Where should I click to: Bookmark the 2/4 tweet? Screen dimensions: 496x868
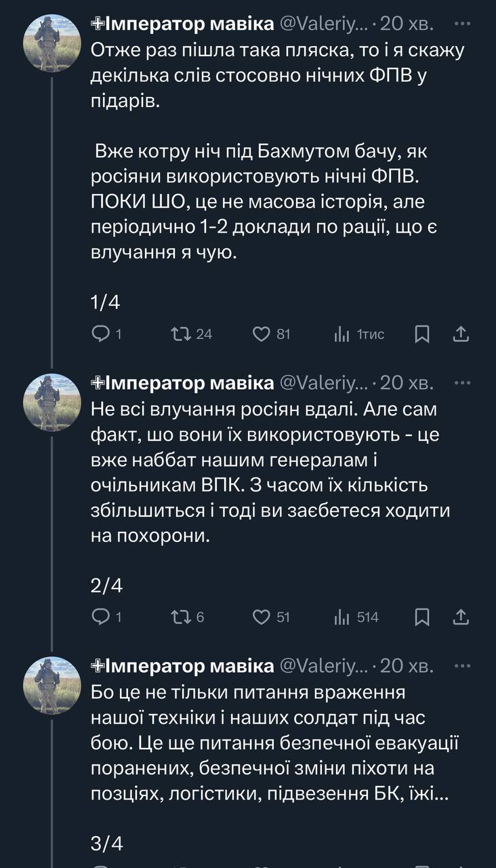pos(422,616)
